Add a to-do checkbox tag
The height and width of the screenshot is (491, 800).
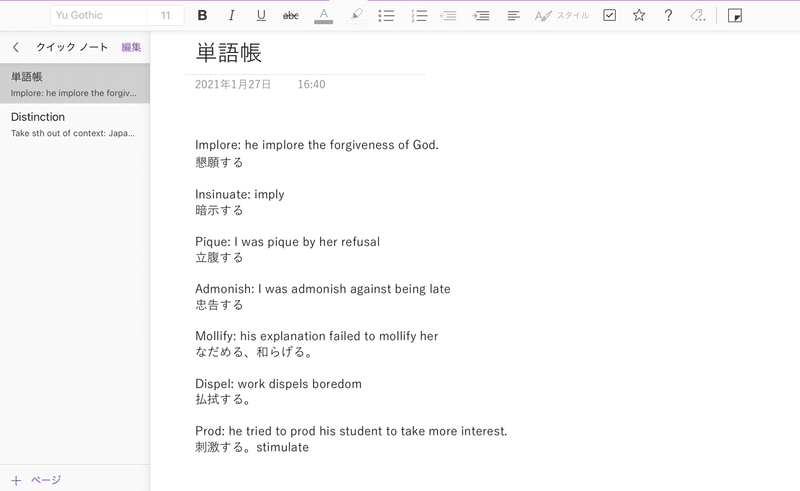pyautogui.click(x=609, y=15)
